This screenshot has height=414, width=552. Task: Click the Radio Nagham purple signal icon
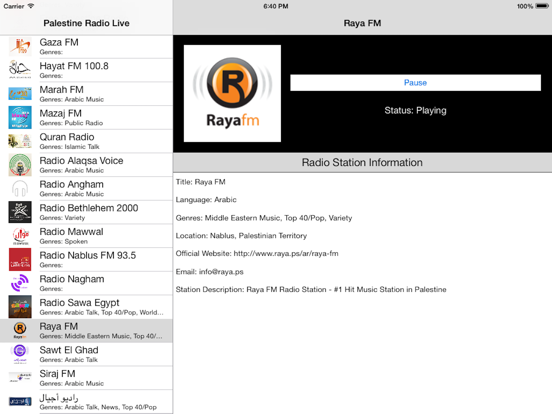pos(20,283)
